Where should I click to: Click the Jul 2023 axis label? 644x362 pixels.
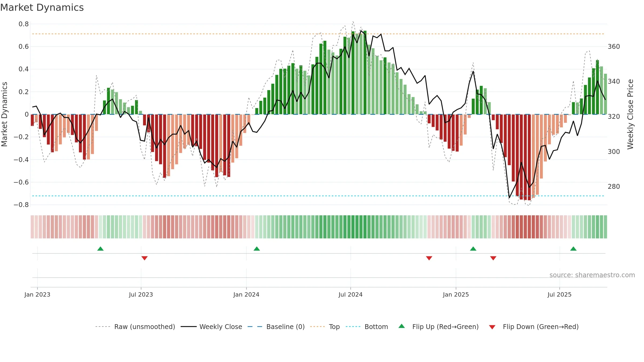[141, 294]
